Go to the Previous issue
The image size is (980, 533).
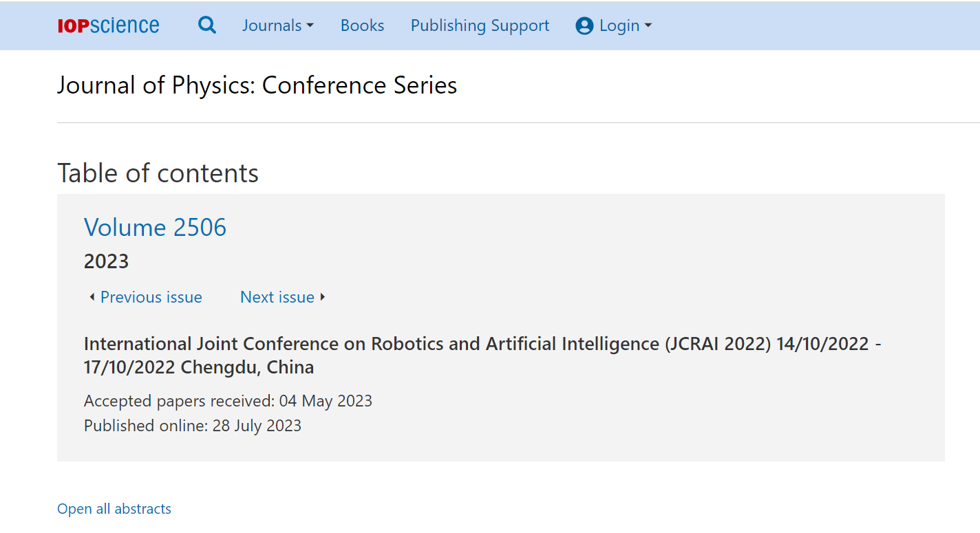pos(151,297)
